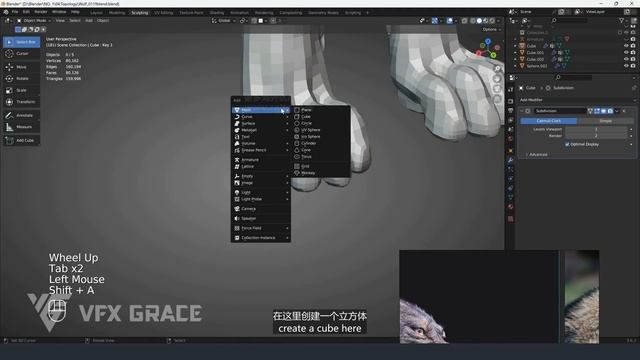Activate the Transform tool
This screenshot has height=360, width=640.
(x=22, y=102)
